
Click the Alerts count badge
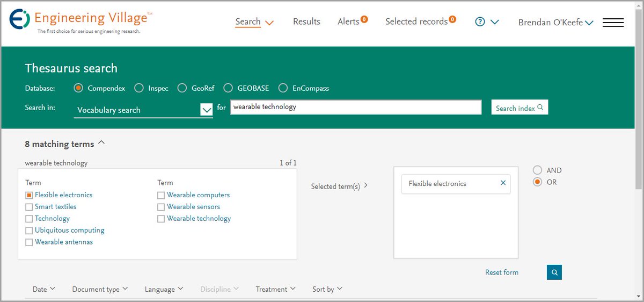pos(364,19)
